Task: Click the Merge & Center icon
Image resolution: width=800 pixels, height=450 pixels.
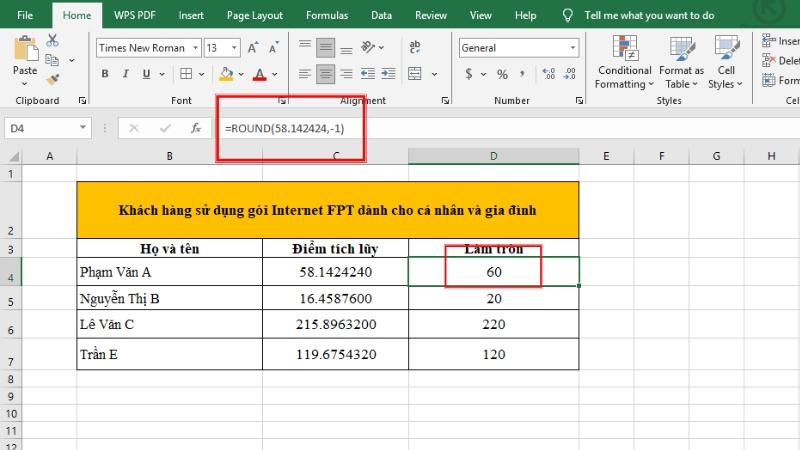Action: pyautogui.click(x=415, y=74)
